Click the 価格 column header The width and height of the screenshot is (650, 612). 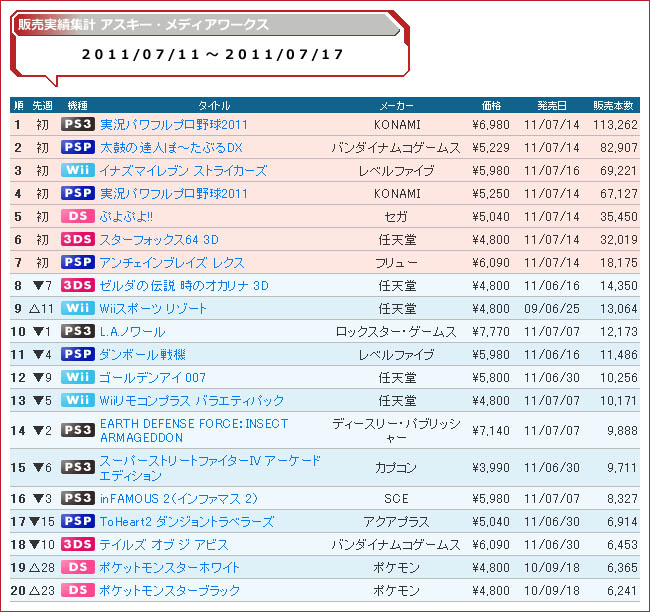(x=491, y=105)
